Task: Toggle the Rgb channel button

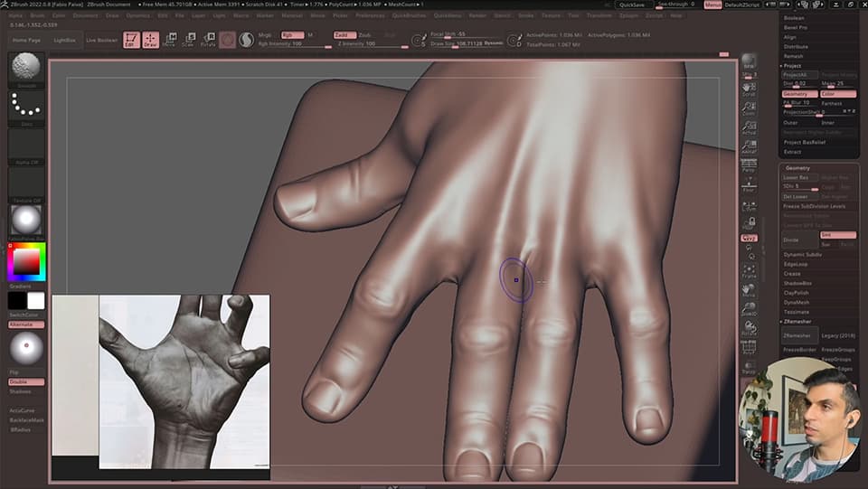Action: click(292, 35)
